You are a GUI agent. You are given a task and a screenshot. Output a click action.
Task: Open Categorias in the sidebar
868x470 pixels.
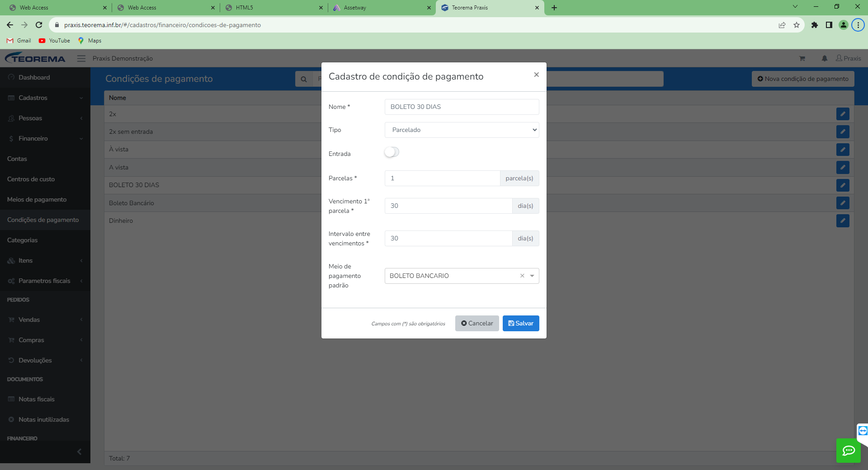click(45, 240)
